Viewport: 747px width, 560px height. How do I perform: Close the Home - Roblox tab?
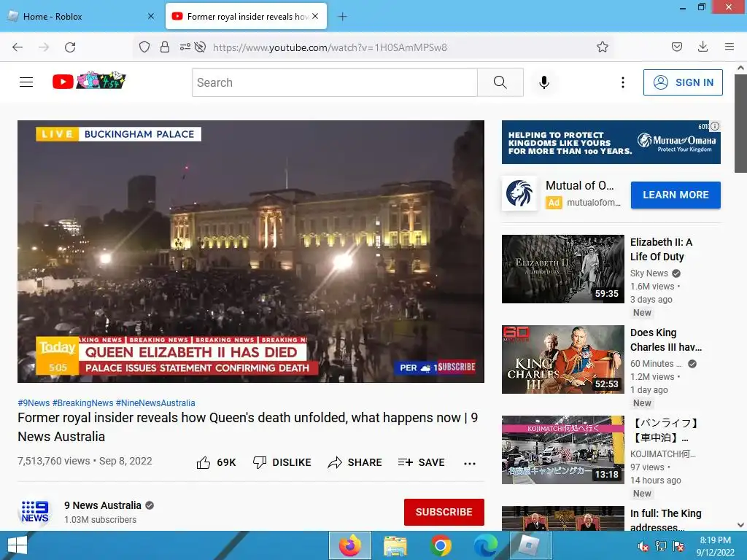150,16
